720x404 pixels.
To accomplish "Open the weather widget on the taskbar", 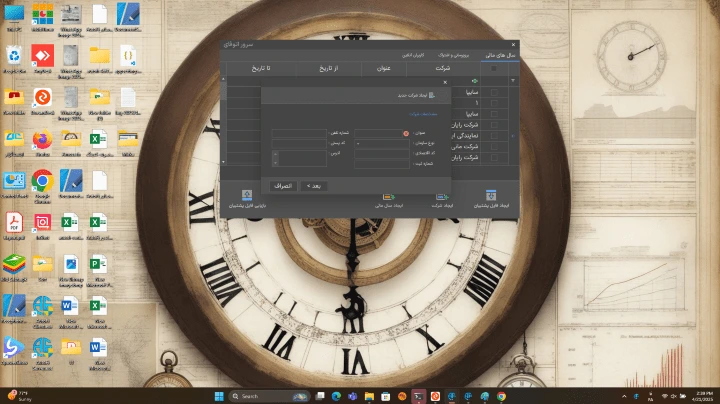I will pyautogui.click(x=20, y=396).
